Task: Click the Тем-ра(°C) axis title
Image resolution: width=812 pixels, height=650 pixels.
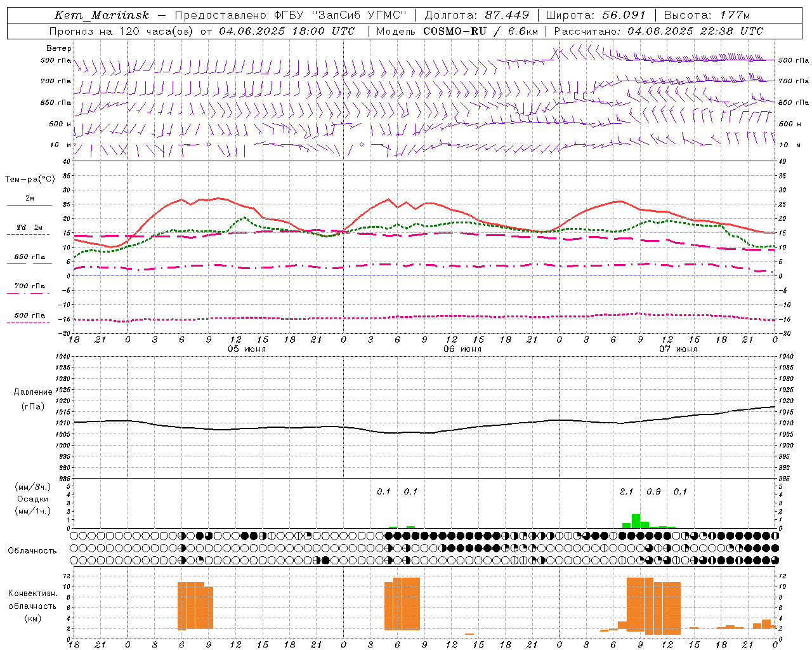Action: (x=30, y=180)
